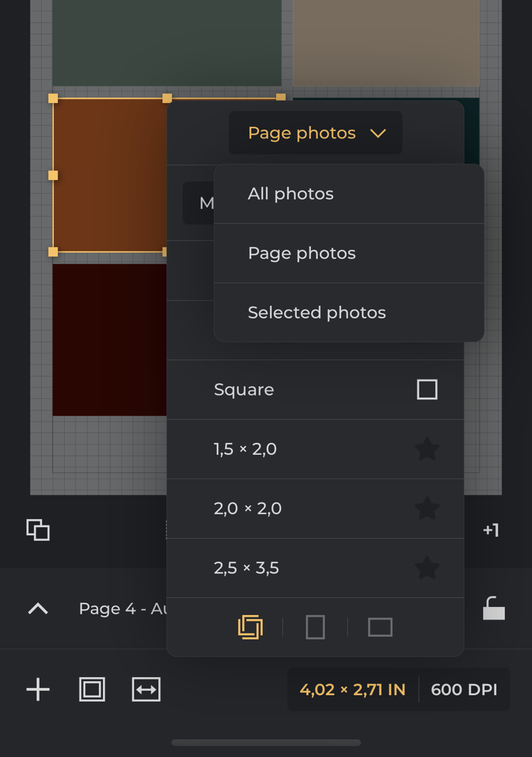This screenshot has width=532, height=757.
Task: Favorite the 1,5 × 2,0 size
Action: (427, 449)
